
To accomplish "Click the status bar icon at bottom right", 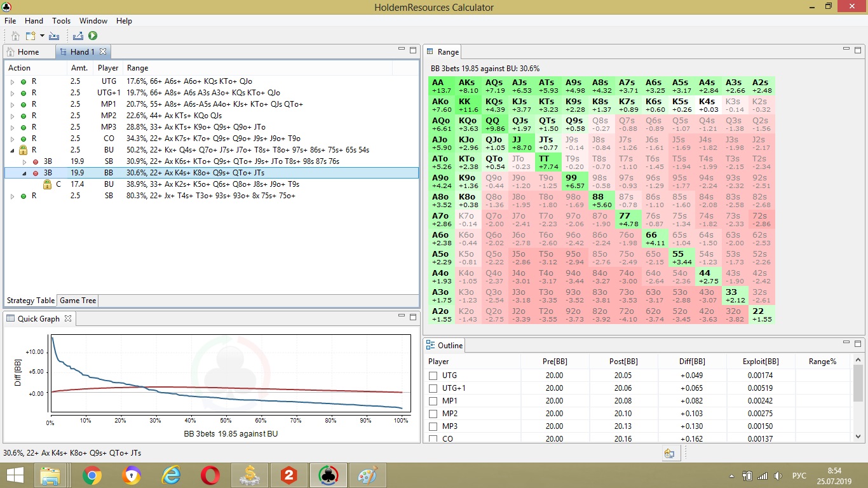I will tap(669, 453).
